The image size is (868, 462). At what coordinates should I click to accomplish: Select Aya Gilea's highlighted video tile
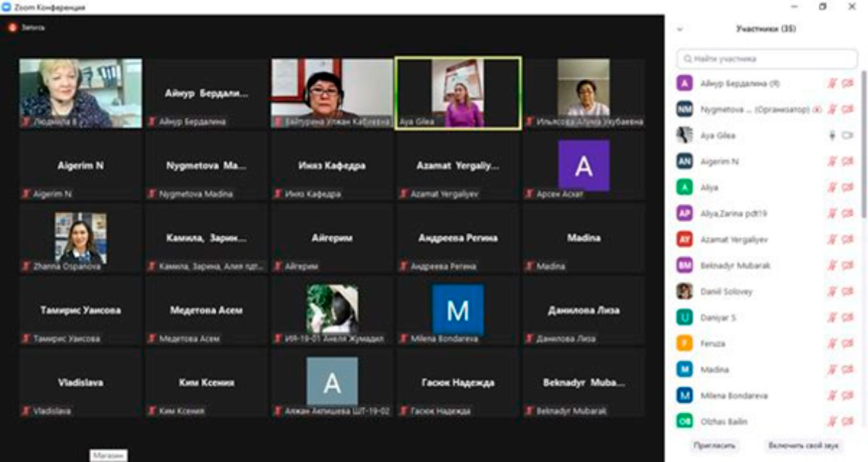click(x=457, y=93)
